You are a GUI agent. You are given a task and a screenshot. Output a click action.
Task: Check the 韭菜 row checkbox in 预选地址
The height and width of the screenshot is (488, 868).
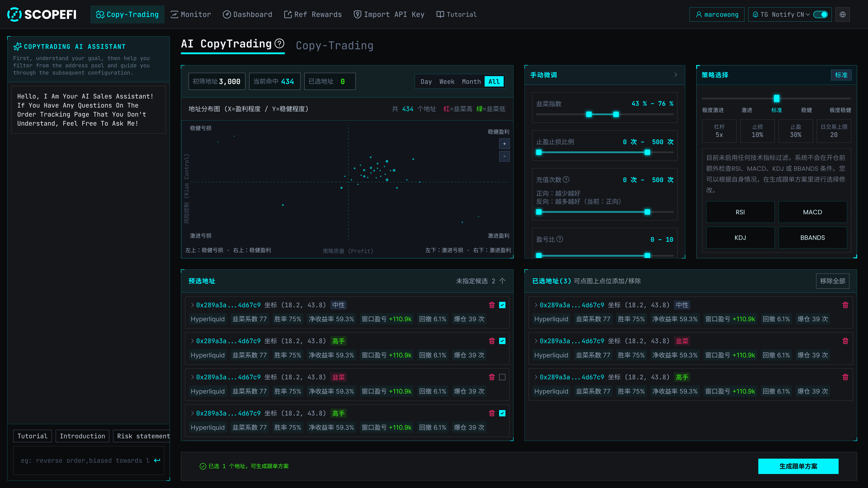tap(502, 377)
